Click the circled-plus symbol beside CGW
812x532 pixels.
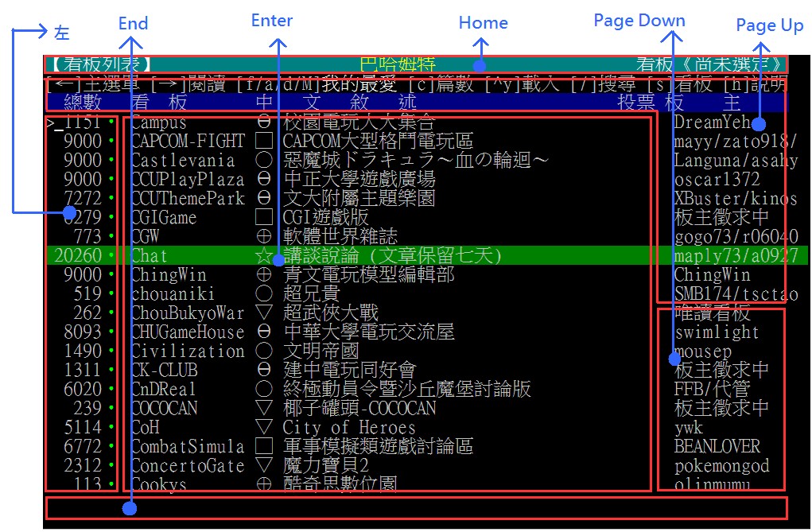263,237
